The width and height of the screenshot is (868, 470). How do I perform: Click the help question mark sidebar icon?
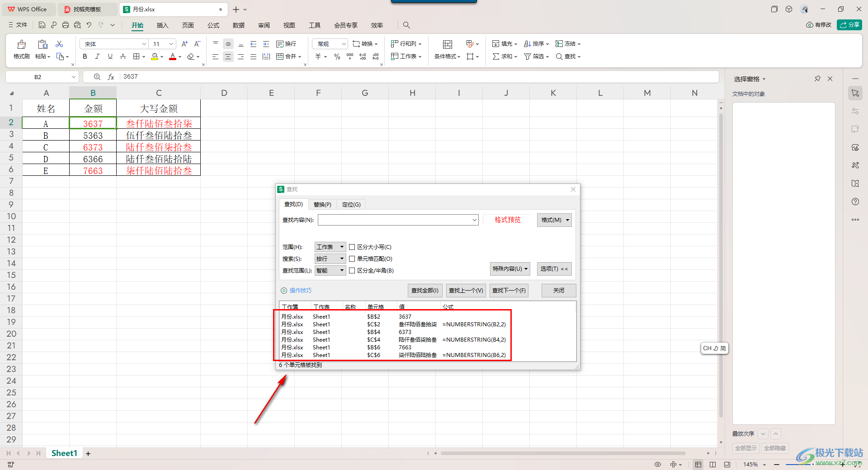855,202
